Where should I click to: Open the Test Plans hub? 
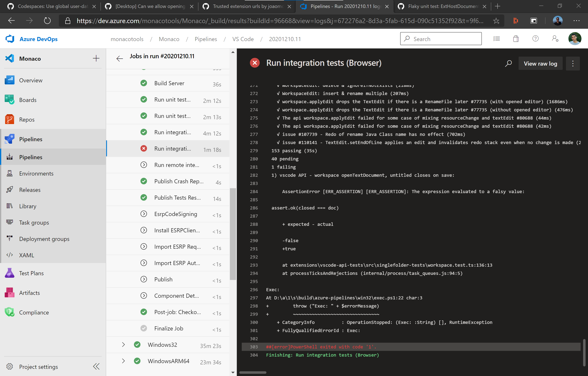click(x=31, y=273)
